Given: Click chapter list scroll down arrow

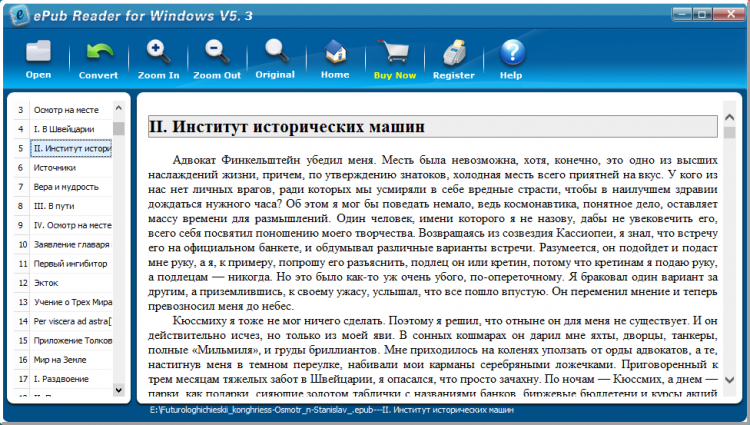Looking at the screenshot, I should click(x=119, y=390).
